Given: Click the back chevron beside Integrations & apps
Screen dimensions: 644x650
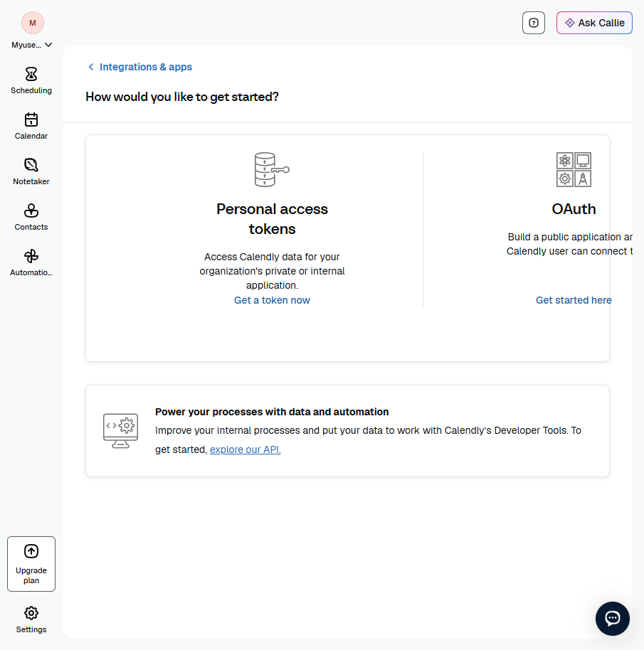Looking at the screenshot, I should point(91,67).
